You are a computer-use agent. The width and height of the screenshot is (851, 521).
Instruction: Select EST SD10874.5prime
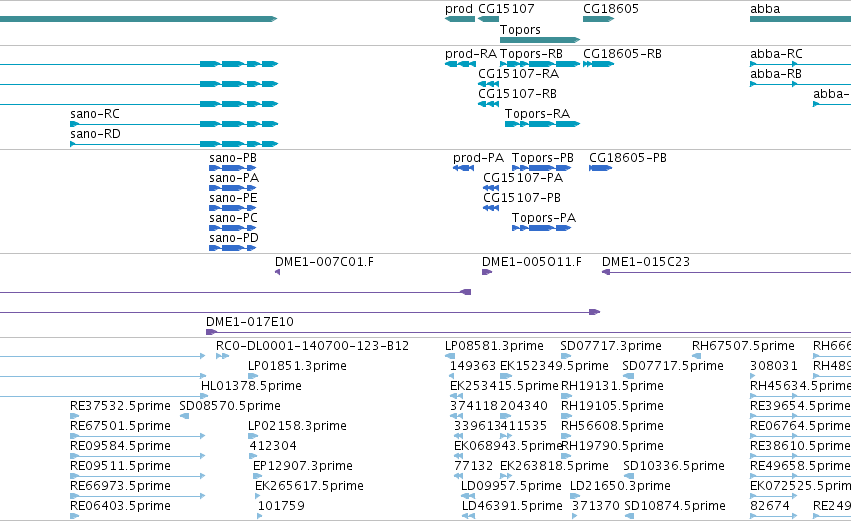point(629,517)
